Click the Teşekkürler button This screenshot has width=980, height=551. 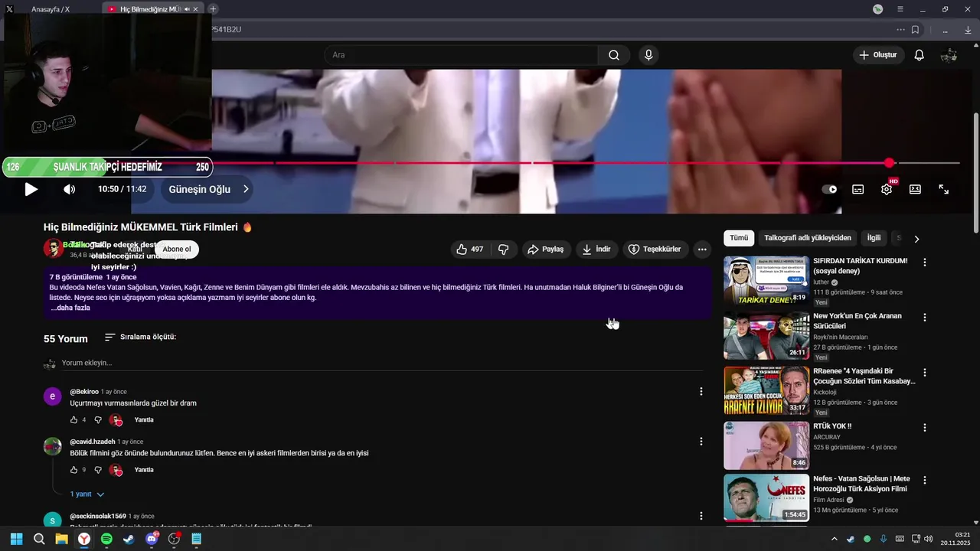[x=654, y=249]
